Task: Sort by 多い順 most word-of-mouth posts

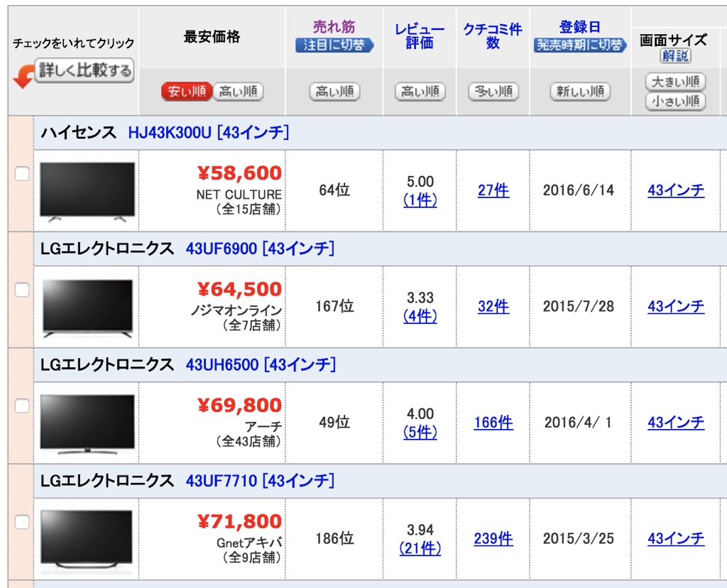Action: click(493, 91)
